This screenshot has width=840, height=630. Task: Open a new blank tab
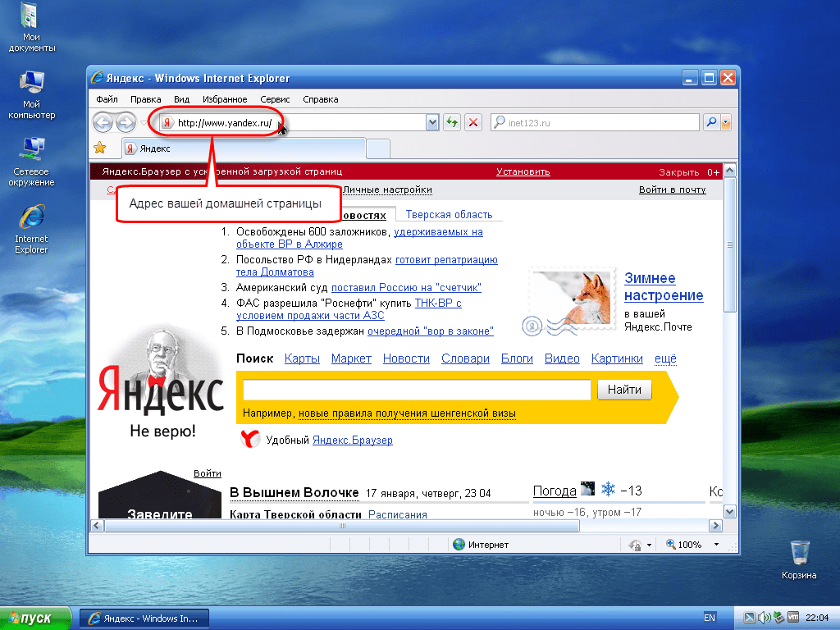[x=378, y=148]
